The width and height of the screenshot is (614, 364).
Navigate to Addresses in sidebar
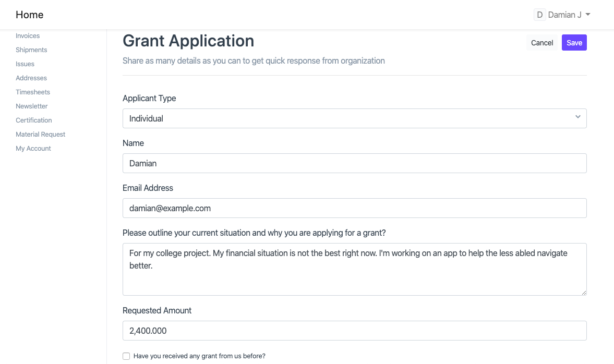(x=31, y=78)
